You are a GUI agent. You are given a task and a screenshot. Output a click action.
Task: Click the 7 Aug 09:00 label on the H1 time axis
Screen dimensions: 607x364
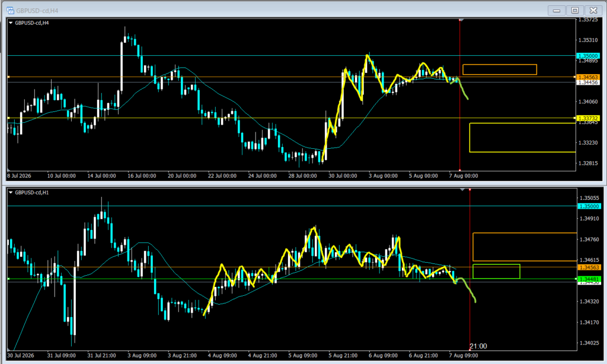tap(464, 356)
